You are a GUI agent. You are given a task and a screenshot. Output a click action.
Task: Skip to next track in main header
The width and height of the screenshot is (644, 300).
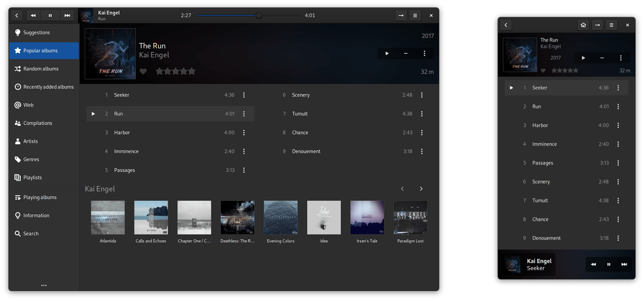click(x=67, y=15)
